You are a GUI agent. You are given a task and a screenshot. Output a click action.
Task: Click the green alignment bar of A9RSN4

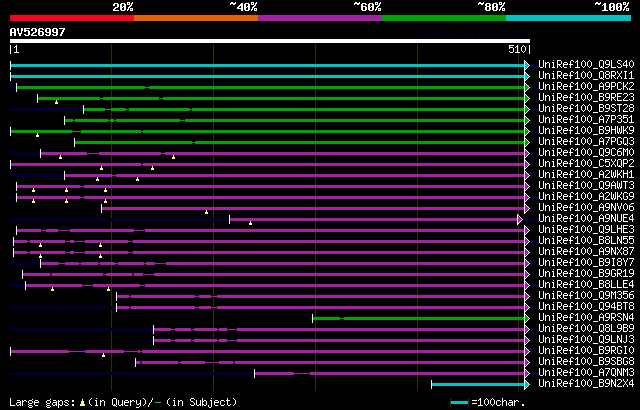pos(418,318)
